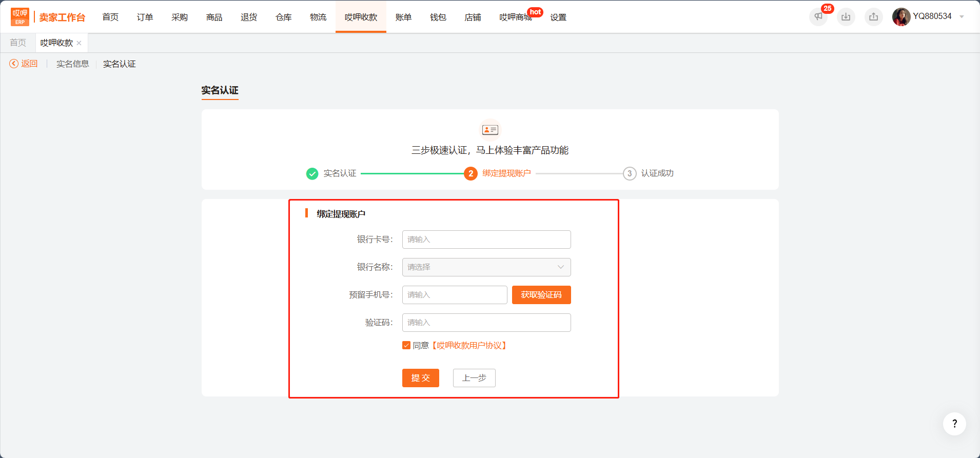The height and width of the screenshot is (458, 980).
Task: Open 退货 menu
Action: click(249, 17)
